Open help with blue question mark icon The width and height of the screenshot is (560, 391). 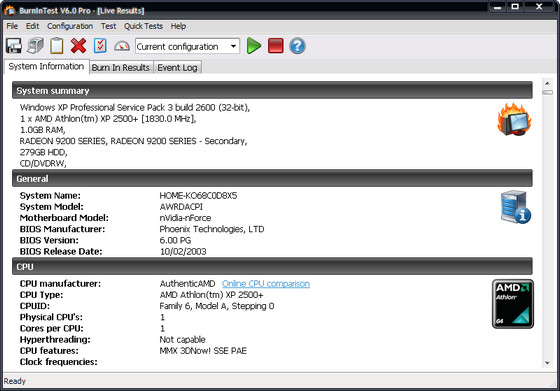pyautogui.click(x=297, y=46)
